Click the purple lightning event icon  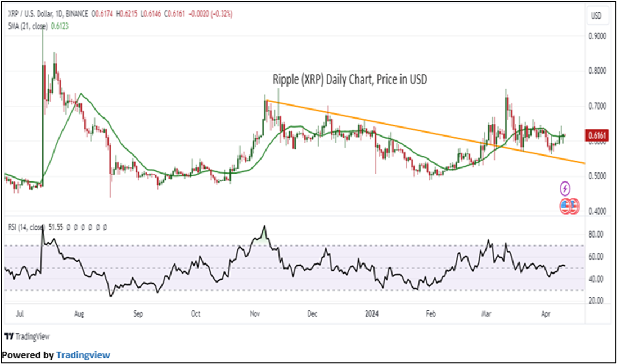(x=565, y=189)
